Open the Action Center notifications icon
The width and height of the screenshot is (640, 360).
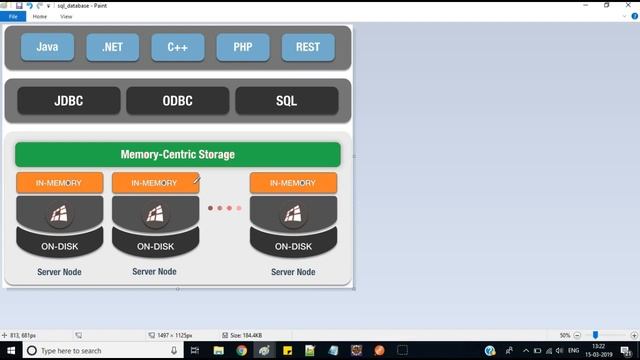tap(626, 351)
